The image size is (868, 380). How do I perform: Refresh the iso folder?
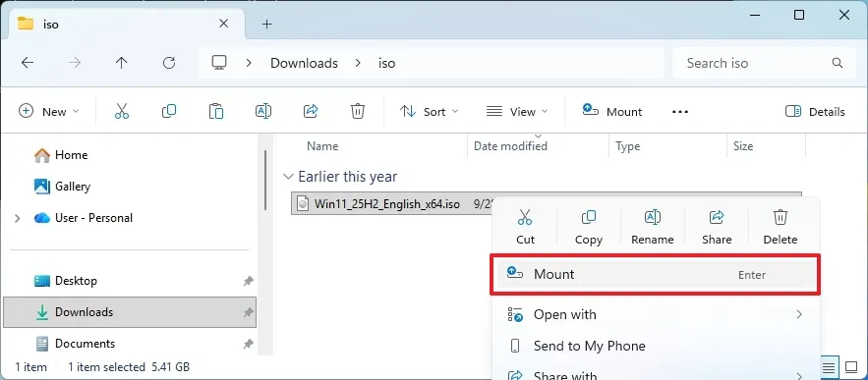169,63
